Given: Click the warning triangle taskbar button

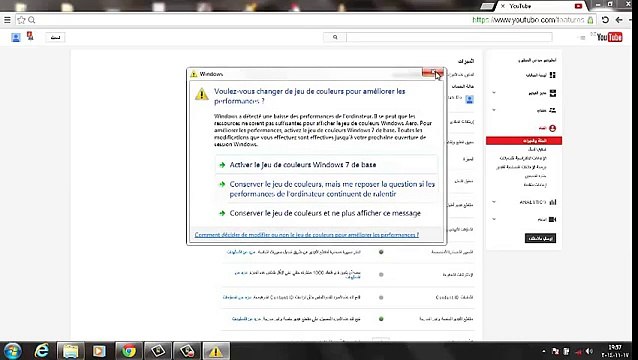Looking at the screenshot, I should [x=216, y=351].
